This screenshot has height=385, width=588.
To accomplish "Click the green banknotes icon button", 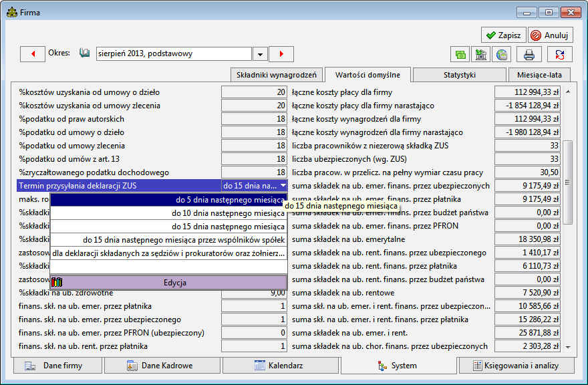I will [460, 54].
